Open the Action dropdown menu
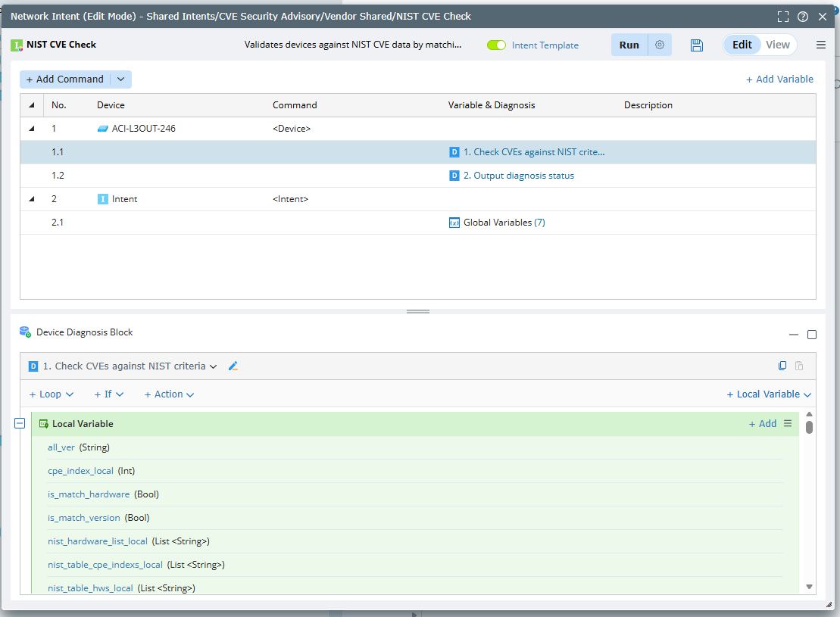840x617 pixels. (x=169, y=394)
